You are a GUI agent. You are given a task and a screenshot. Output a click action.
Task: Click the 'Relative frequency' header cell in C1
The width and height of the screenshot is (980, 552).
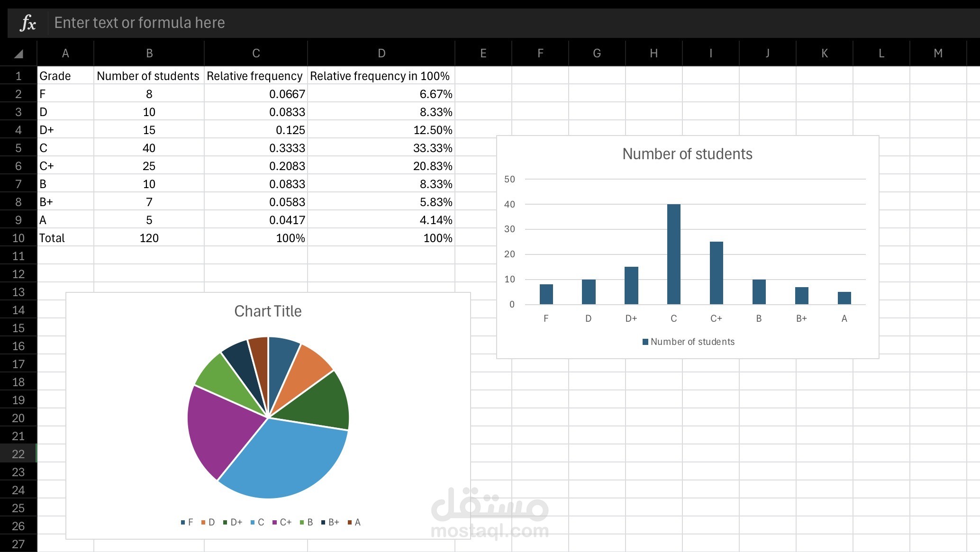tap(256, 76)
